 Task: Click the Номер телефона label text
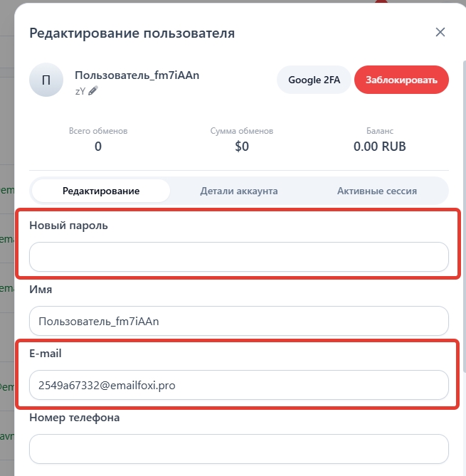tap(75, 418)
